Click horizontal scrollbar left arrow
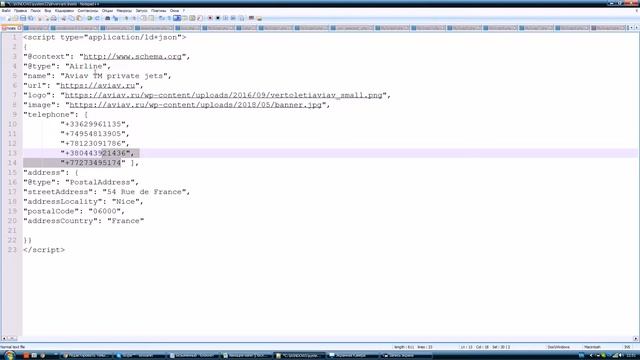Screen dimensions: 640x360 (x=4, y=338)
